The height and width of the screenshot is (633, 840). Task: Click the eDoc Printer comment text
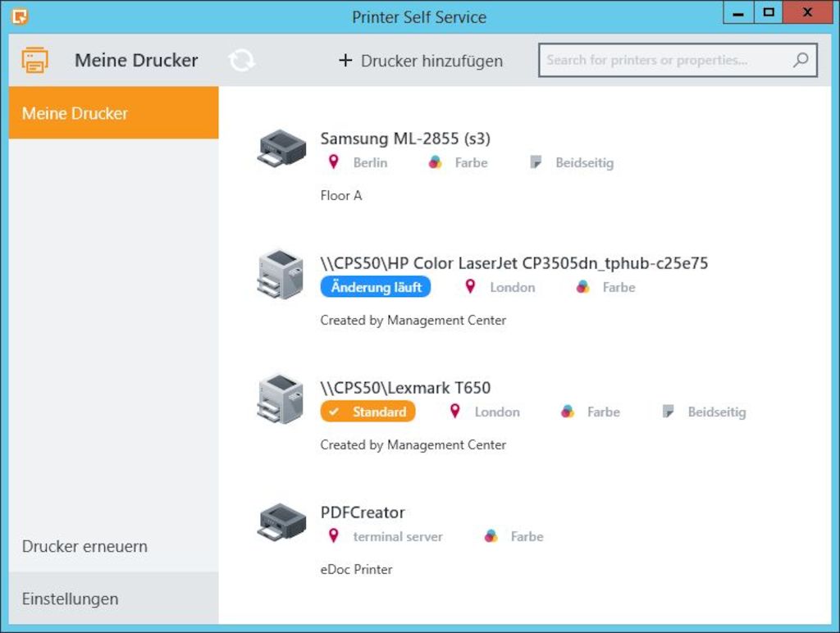356,569
